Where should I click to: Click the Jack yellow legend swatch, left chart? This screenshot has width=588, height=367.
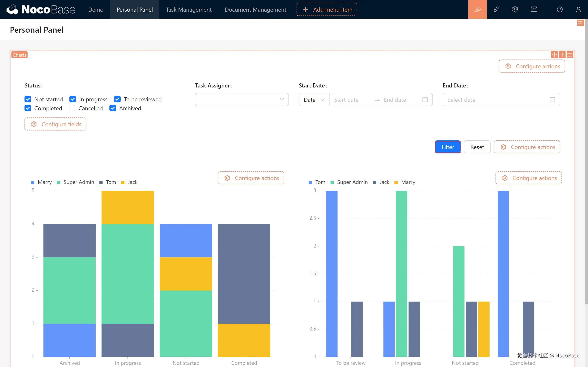coord(123,182)
